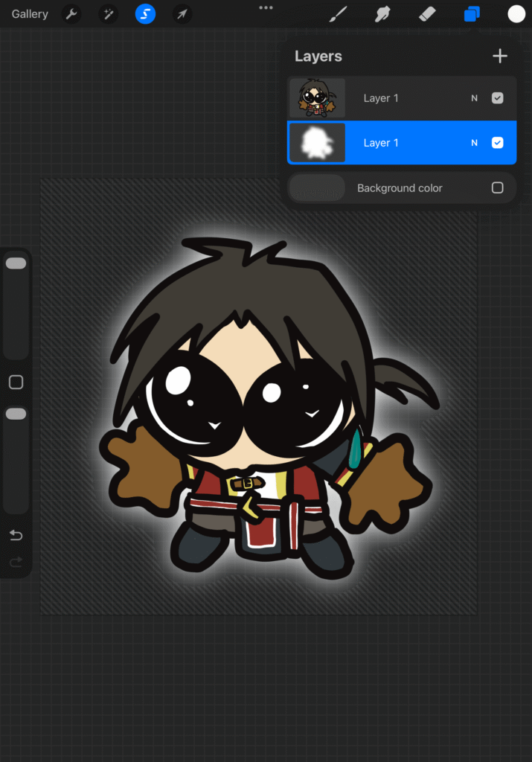532x762 pixels.
Task: Open the Actions wrench menu
Action: coord(71,14)
